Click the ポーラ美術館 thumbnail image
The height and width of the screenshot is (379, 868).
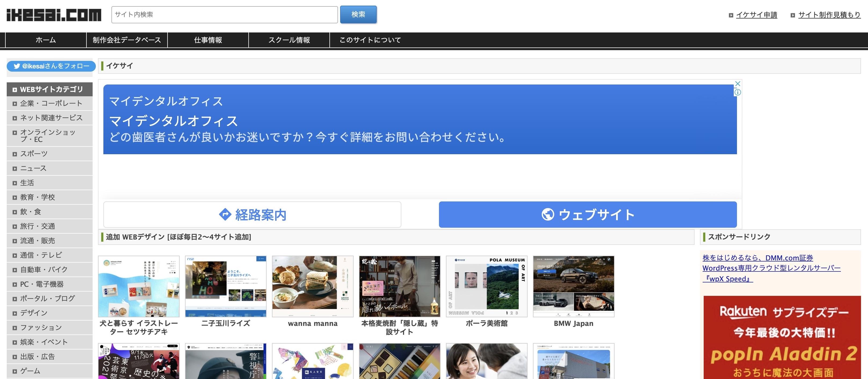(486, 286)
